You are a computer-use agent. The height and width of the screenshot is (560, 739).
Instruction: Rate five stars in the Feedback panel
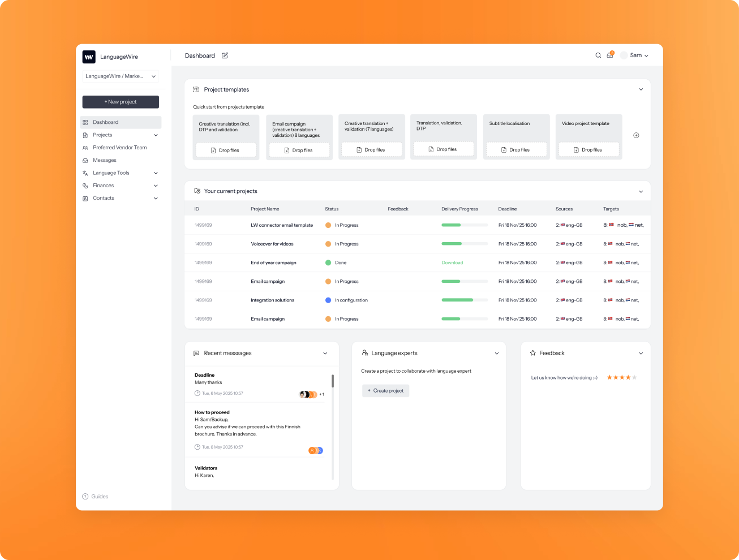pyautogui.click(x=634, y=377)
